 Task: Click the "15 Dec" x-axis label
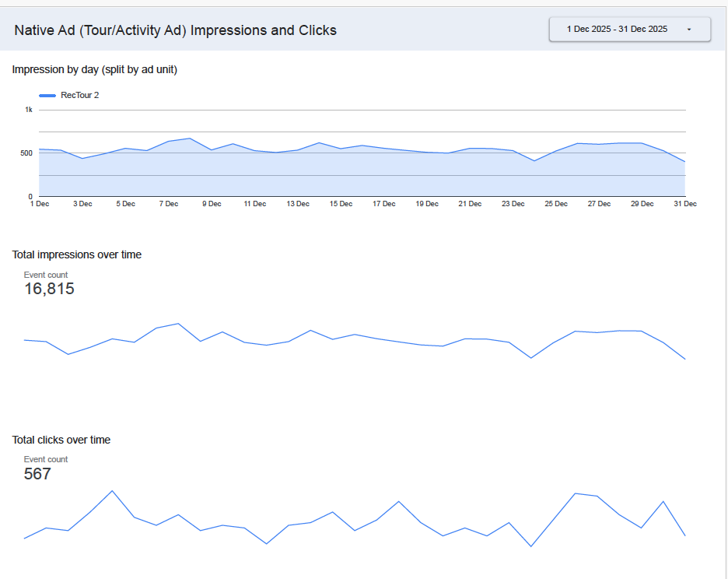tap(341, 204)
